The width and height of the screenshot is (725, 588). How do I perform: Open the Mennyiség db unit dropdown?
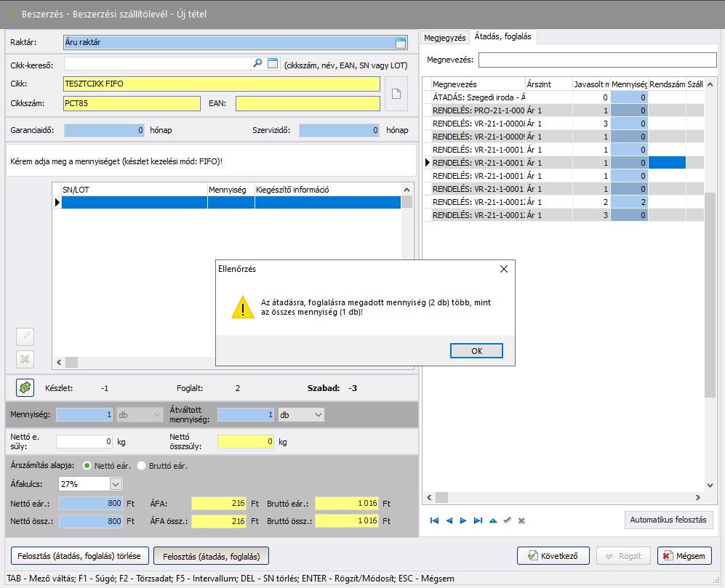156,414
